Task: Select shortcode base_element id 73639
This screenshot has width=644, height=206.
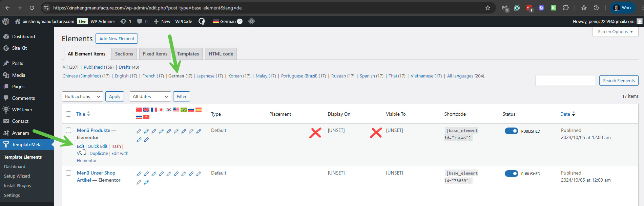Action: point(461,177)
